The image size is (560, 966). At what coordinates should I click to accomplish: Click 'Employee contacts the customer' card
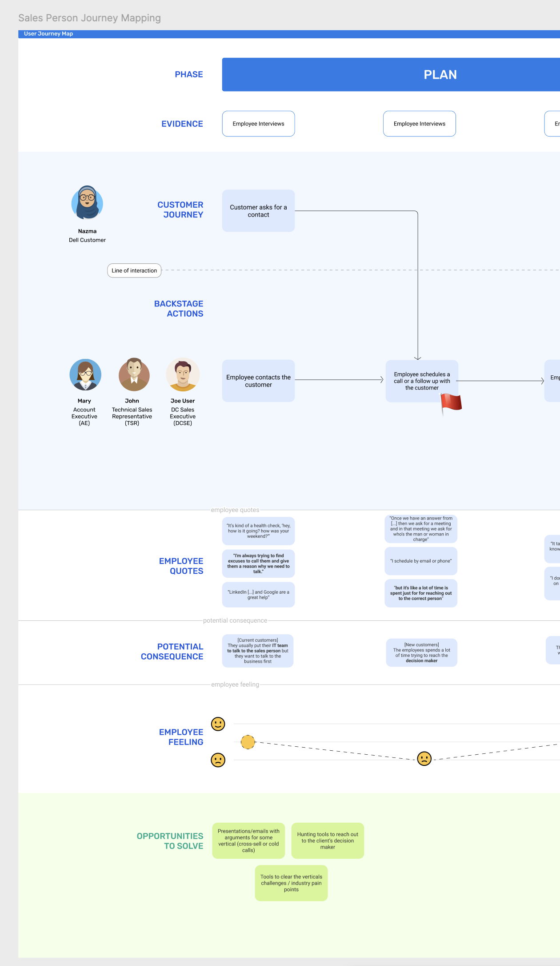(258, 381)
